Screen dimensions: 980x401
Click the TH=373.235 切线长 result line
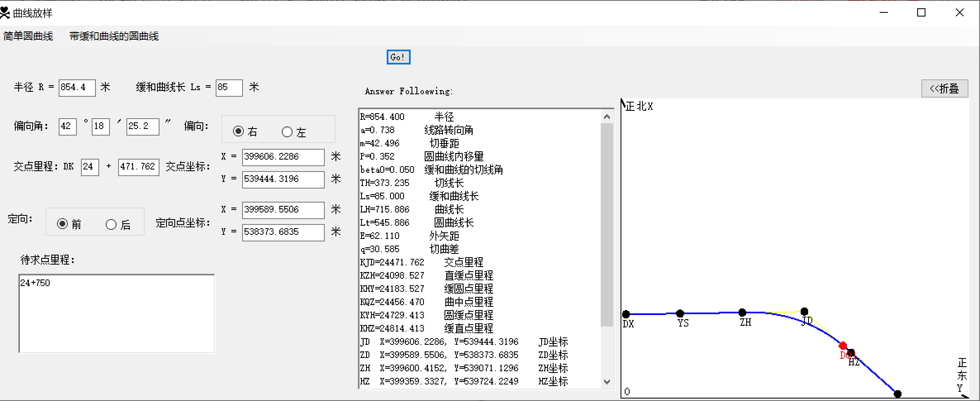coord(412,183)
